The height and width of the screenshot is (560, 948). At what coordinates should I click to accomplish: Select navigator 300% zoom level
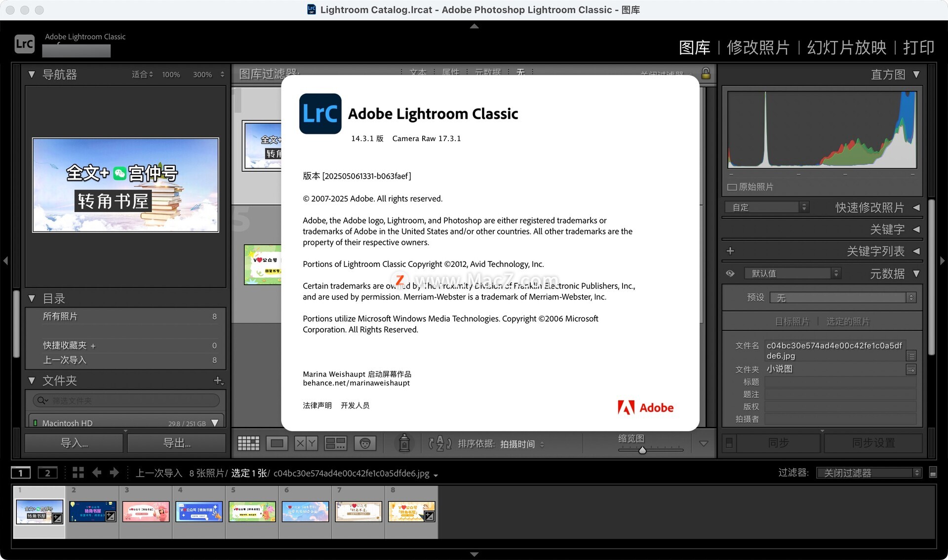click(202, 75)
